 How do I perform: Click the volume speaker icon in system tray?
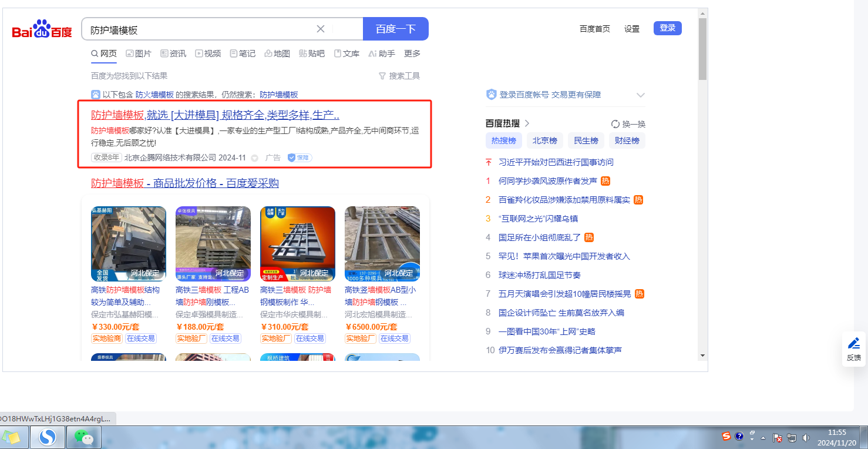point(806,437)
